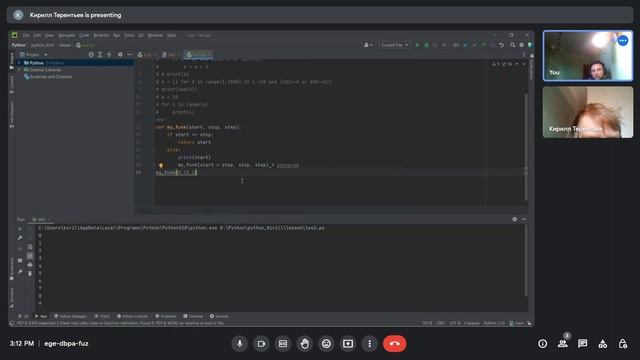Screen dimensions: 640x360
Task: Open the Meet activities icon
Action: pos(602,344)
